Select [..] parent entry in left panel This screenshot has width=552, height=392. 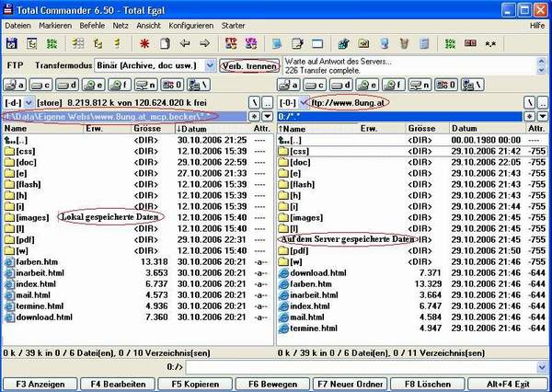138,140
